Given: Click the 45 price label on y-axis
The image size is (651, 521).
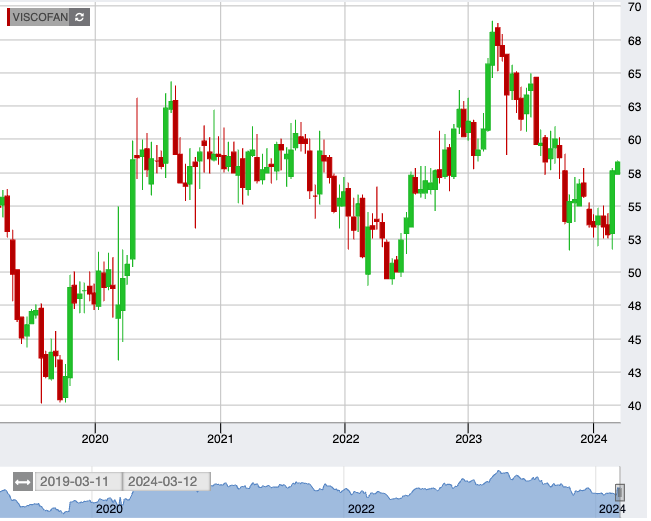Looking at the screenshot, I should click(x=635, y=340).
